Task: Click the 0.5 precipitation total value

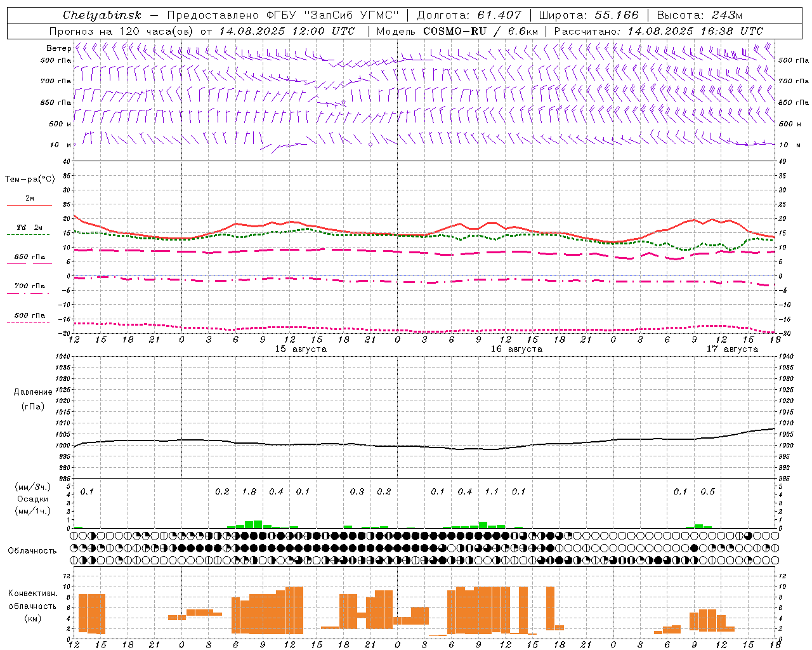Action: pos(707,491)
